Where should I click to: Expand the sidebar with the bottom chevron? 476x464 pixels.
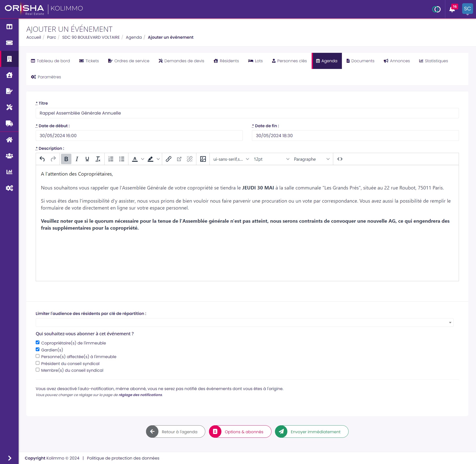(x=9, y=458)
